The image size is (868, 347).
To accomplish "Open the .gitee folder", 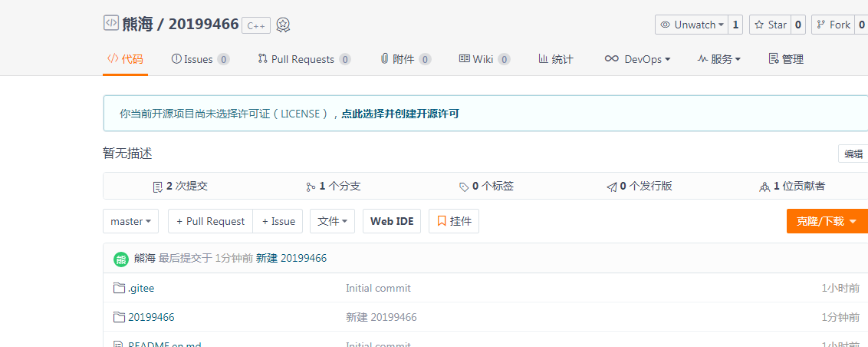I will (141, 288).
